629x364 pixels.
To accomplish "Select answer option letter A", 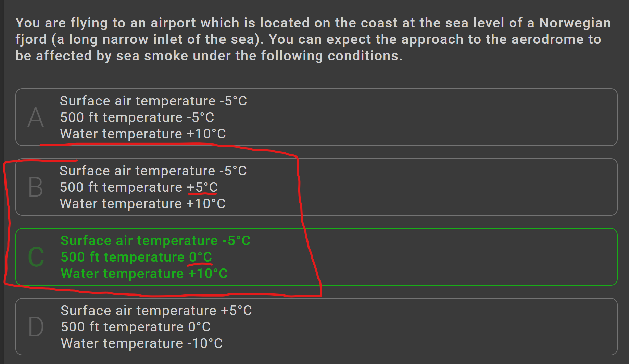I will (36, 117).
